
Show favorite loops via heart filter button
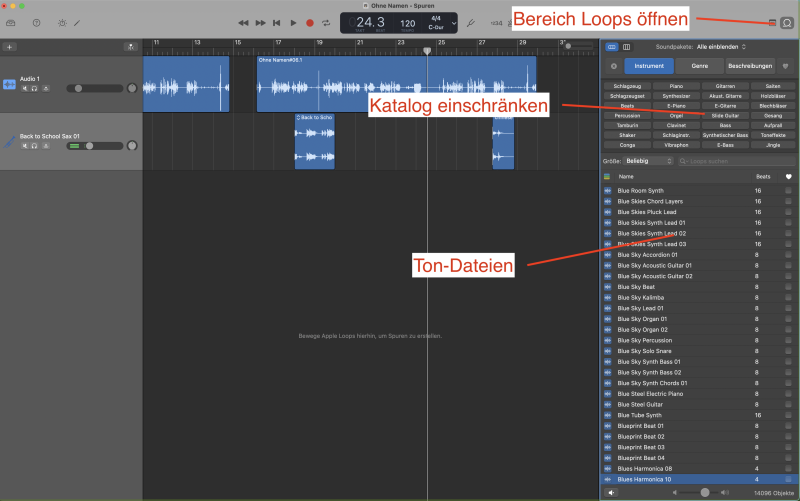click(x=785, y=66)
